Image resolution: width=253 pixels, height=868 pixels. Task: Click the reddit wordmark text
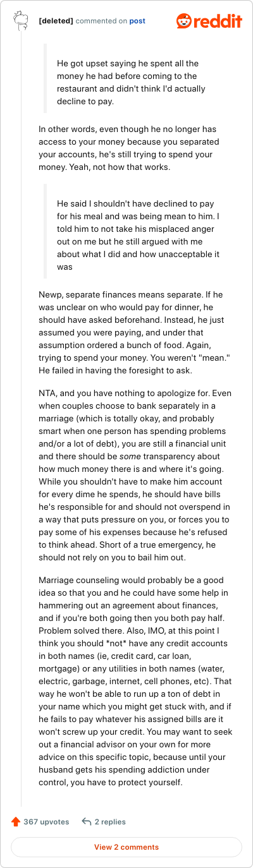[x=218, y=21]
